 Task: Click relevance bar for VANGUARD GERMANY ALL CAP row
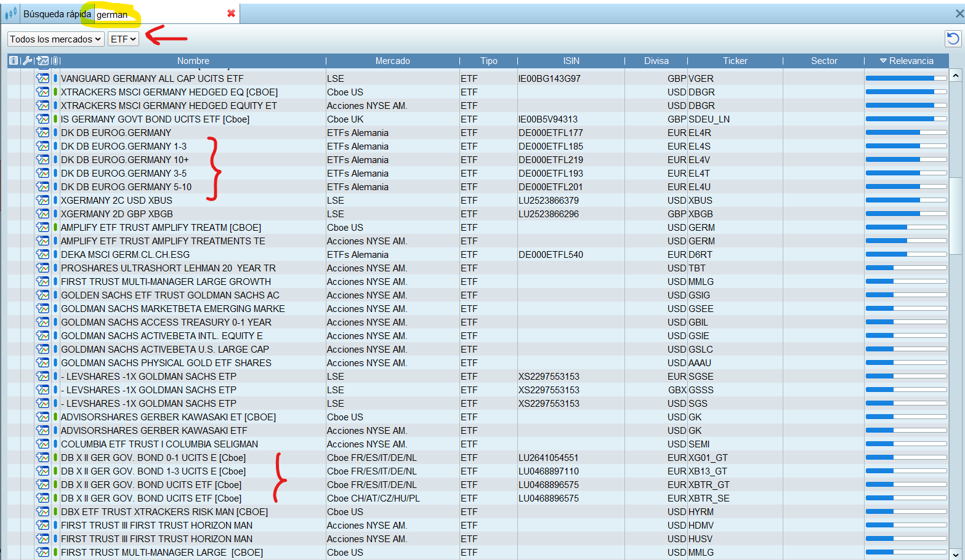click(x=906, y=78)
